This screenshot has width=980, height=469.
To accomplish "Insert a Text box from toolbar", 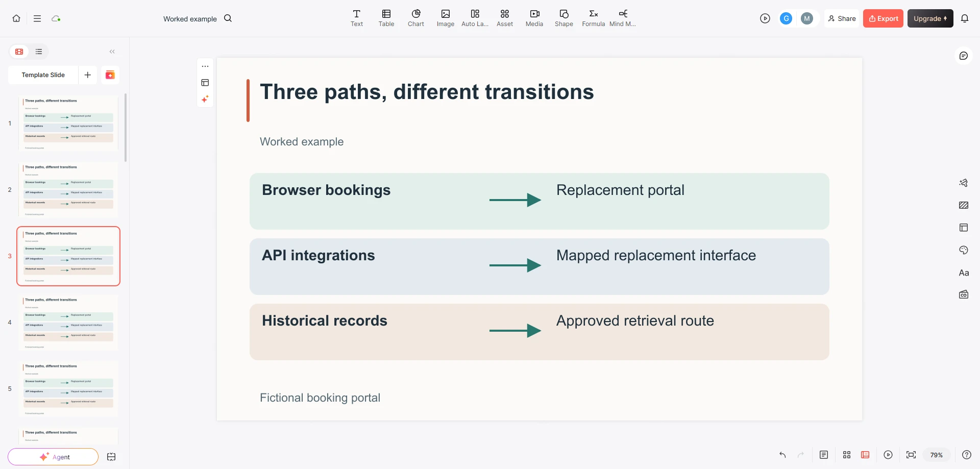I will [357, 18].
